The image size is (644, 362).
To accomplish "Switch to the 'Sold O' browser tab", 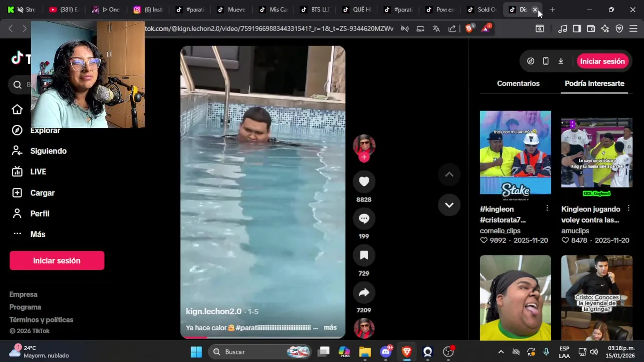I will click(481, 10).
